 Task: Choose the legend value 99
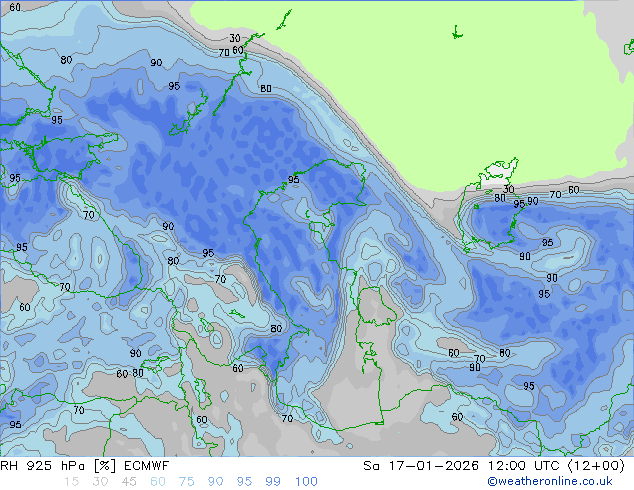tap(273, 482)
